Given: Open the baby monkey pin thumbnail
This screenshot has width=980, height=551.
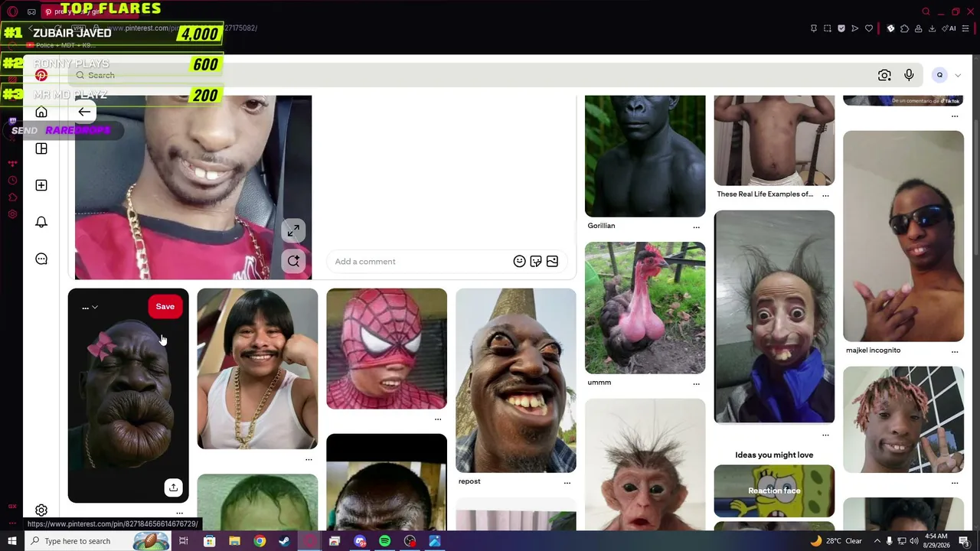Looking at the screenshot, I should point(645,465).
